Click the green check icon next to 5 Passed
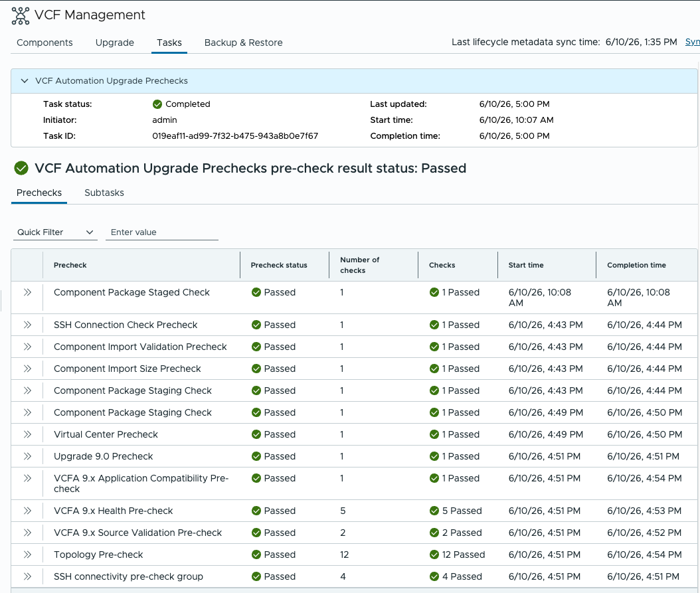 tap(434, 511)
